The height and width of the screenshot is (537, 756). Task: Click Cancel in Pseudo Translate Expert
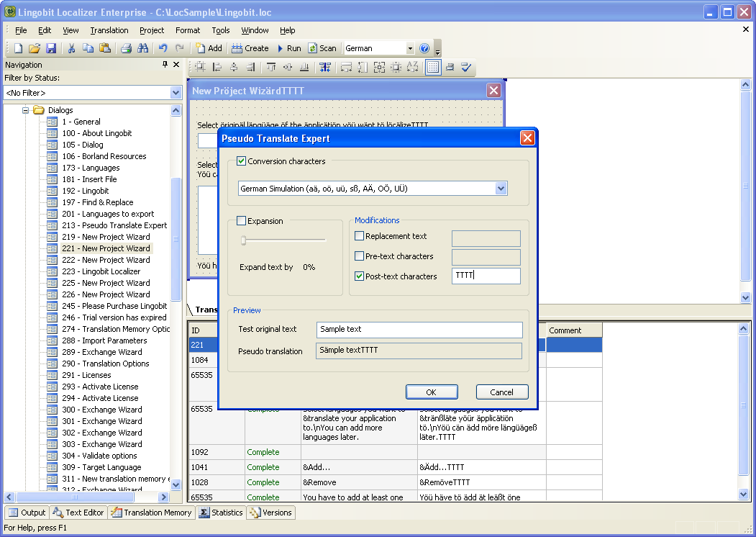pos(502,392)
